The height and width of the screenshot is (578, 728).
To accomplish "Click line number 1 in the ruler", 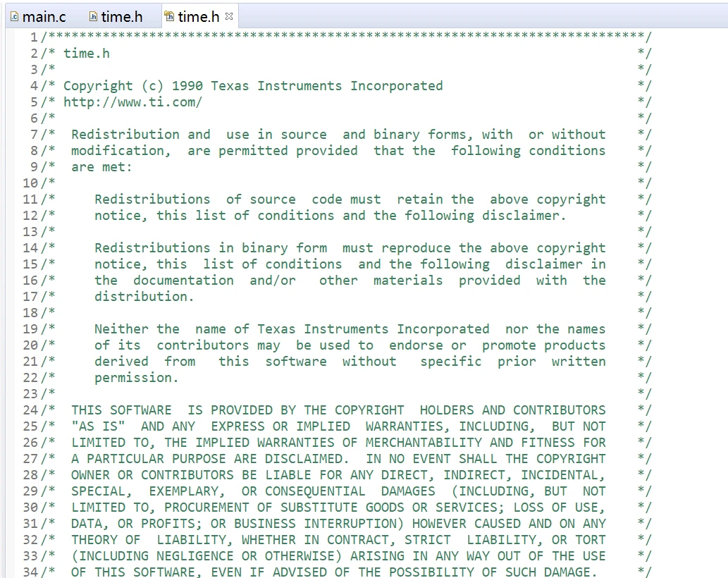I will (35, 37).
